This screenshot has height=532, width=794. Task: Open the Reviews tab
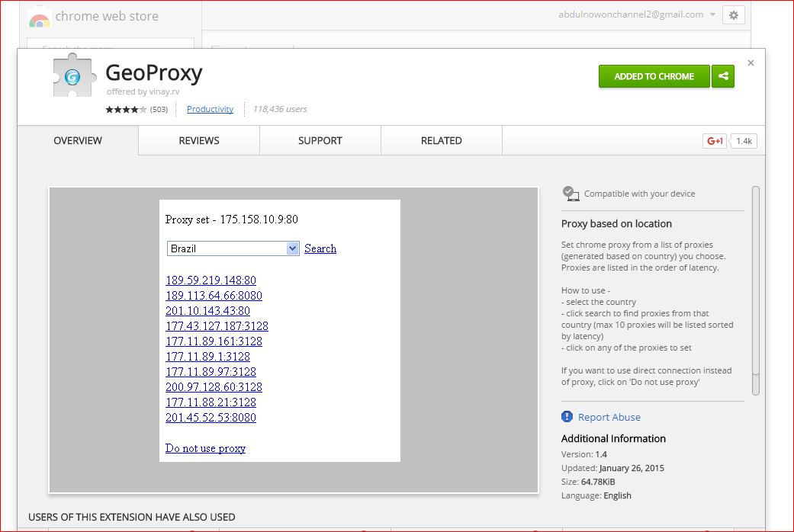tap(199, 141)
